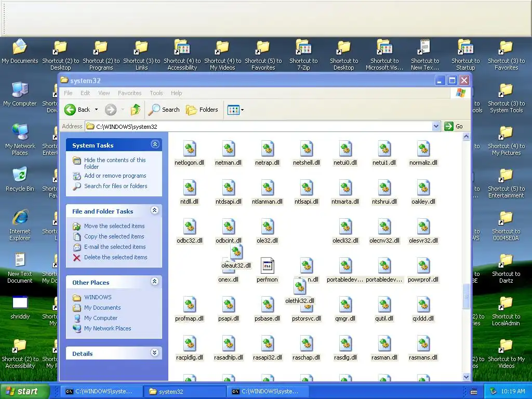Screen dimensions: 532x399
Task: Open the File menu
Action: click(x=68, y=93)
